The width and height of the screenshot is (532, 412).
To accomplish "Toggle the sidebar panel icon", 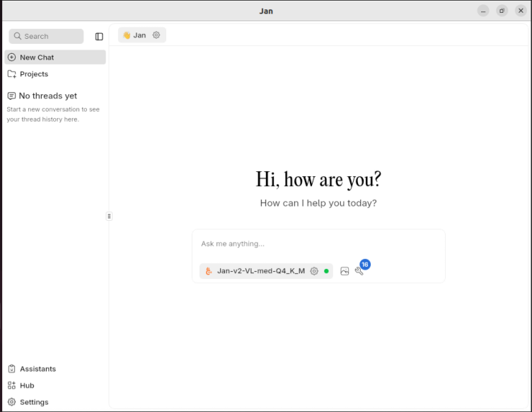I will point(99,36).
